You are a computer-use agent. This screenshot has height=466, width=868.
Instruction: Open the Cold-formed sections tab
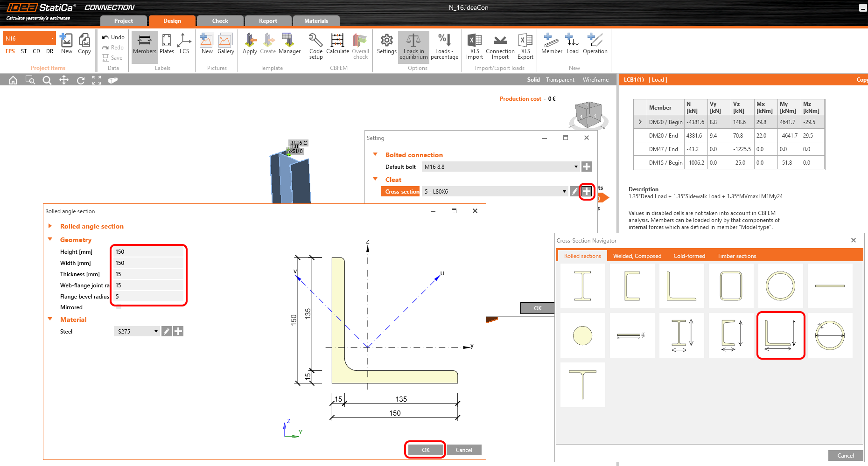689,256
